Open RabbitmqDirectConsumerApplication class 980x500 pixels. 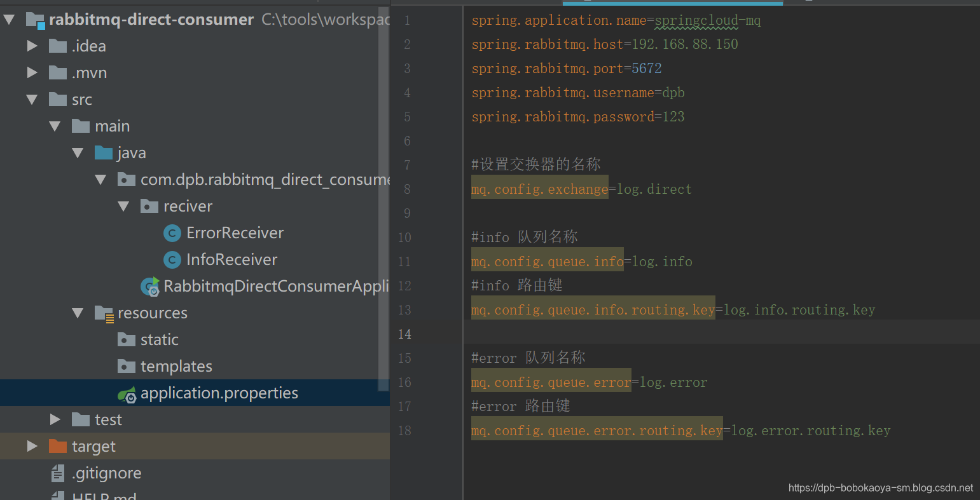tap(276, 287)
